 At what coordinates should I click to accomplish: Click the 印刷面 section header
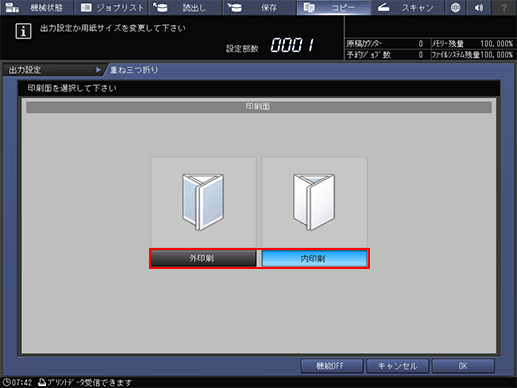point(259,107)
